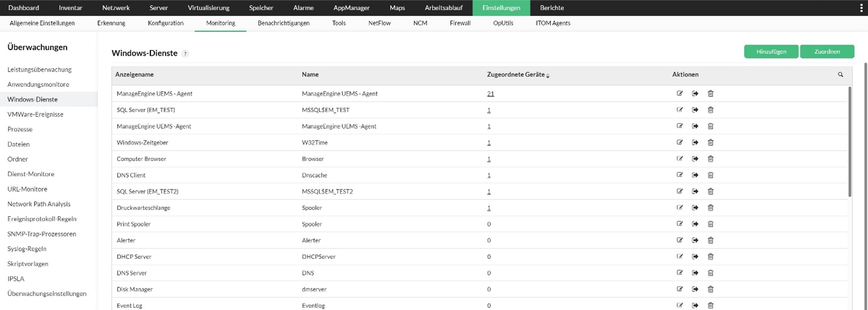Click the dmserver name cell

(314, 289)
